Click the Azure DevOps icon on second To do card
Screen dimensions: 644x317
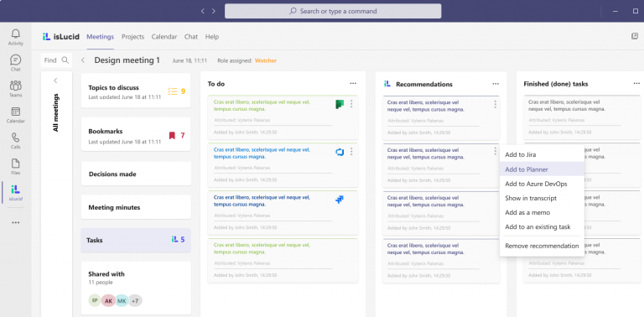point(340,152)
